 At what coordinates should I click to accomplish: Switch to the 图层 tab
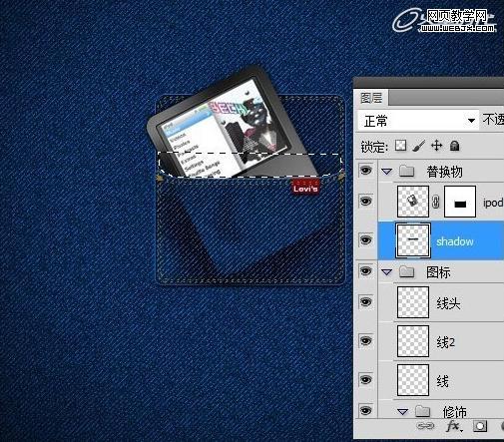click(371, 98)
